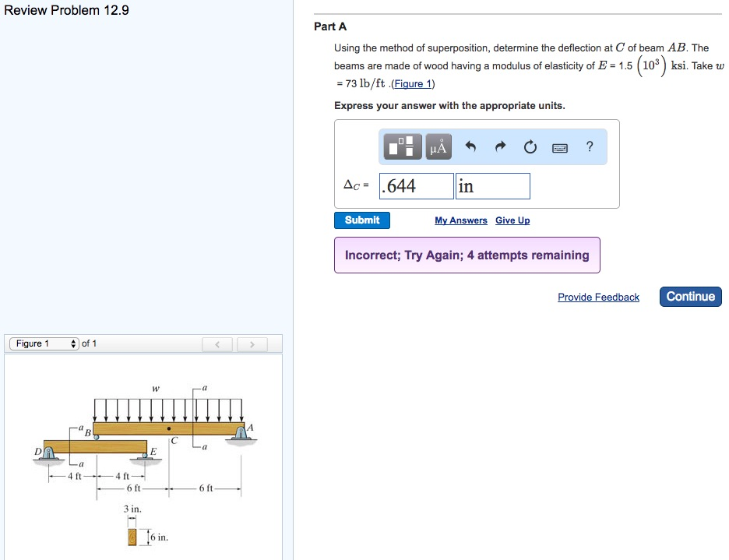
Task: Open the keyboard shortcuts icon
Action: [x=561, y=146]
